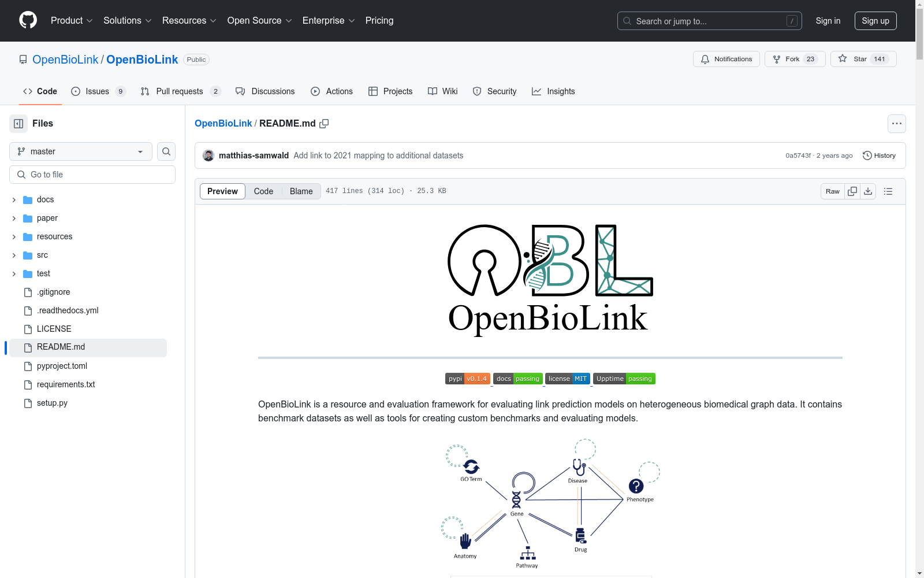Open more file actions menu

point(897,123)
